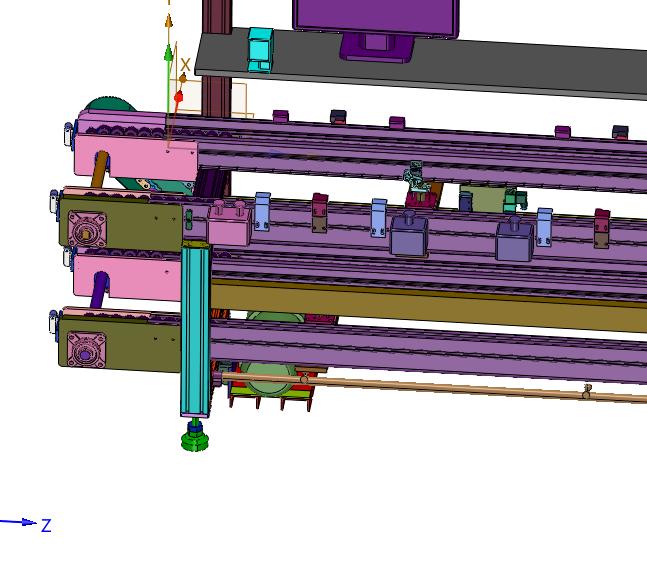Select the ring clamp near shaft's right end
Viewport: 647px width, 580px height.
(586, 392)
